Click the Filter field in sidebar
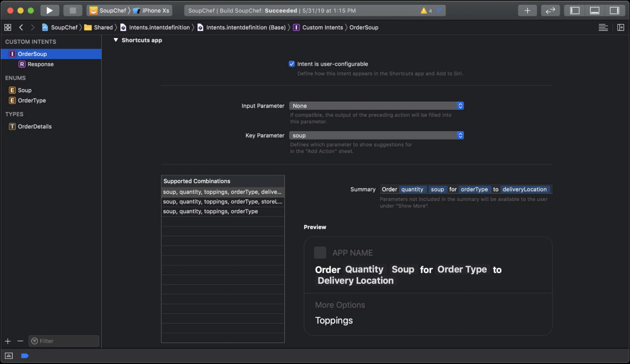Viewport: 630px width, 364px height. coord(64,341)
